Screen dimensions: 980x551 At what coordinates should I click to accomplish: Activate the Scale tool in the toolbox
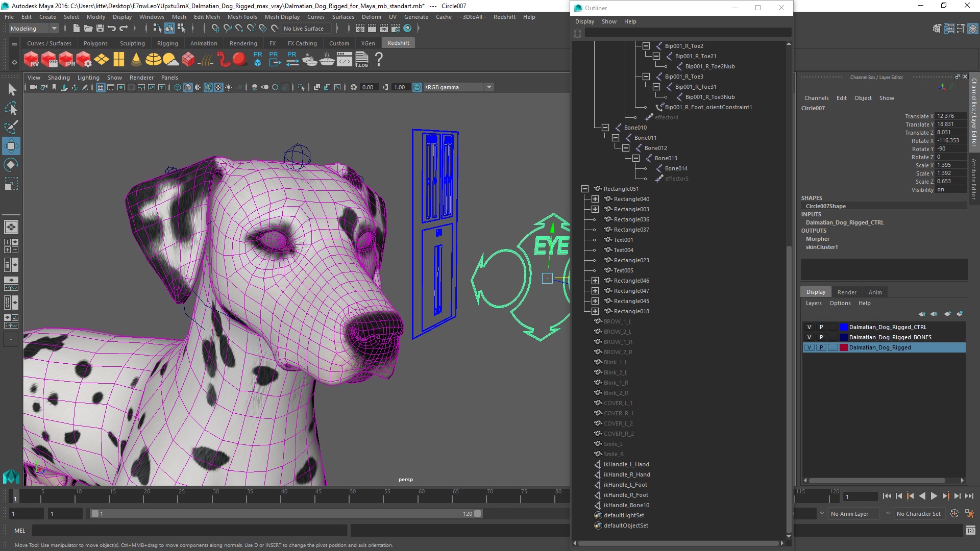[11, 183]
